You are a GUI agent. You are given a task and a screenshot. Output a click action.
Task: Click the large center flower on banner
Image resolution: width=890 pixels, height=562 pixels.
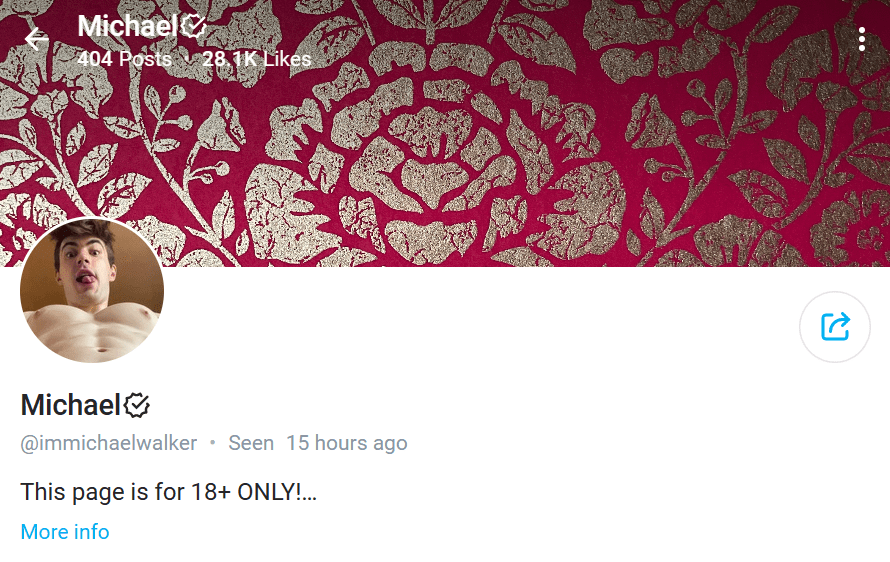(x=434, y=166)
